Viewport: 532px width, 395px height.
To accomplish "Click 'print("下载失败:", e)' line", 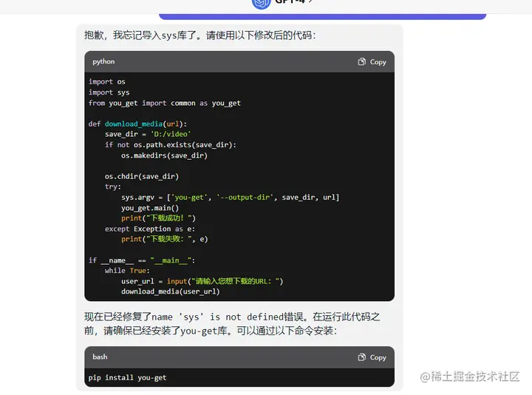I will [x=165, y=239].
